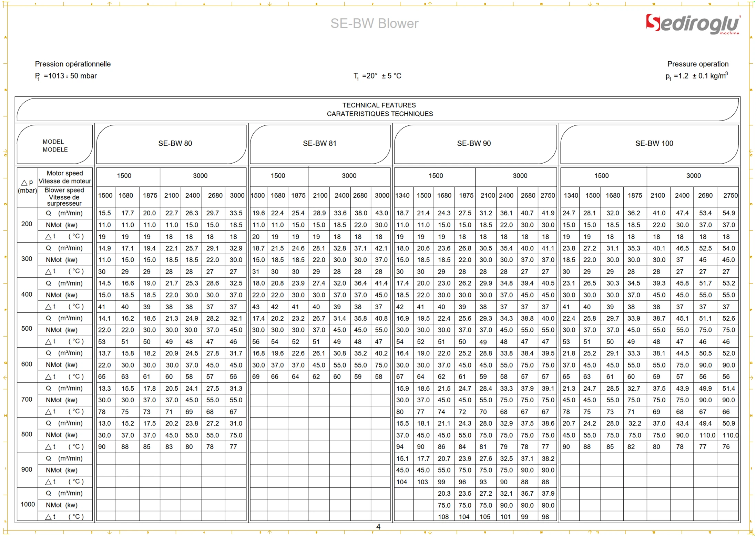The height and width of the screenshot is (536, 756).
Task: Select the SE-BW 100 model header
Action: (x=654, y=143)
